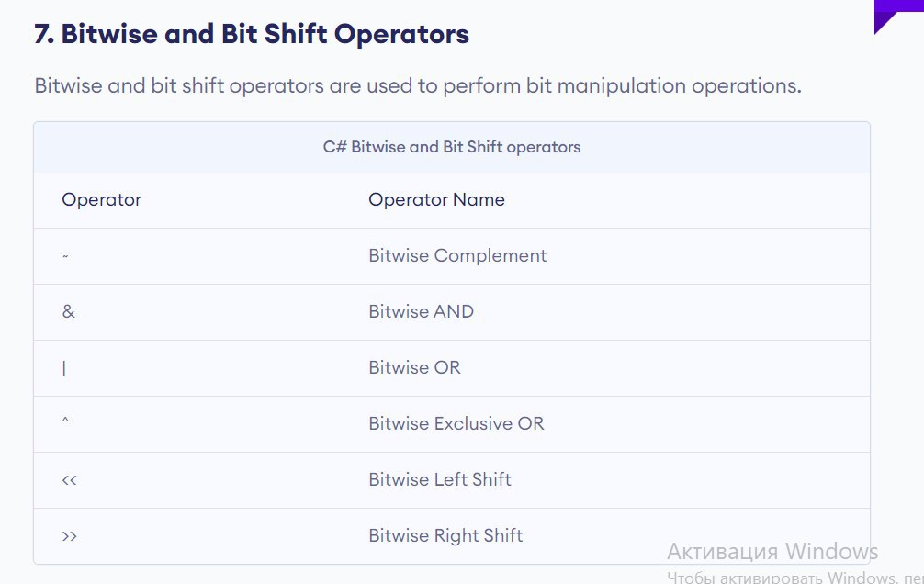Screen dimensions: 924x584
Task: Select the caret XOR operator symbol
Action: [65, 420]
